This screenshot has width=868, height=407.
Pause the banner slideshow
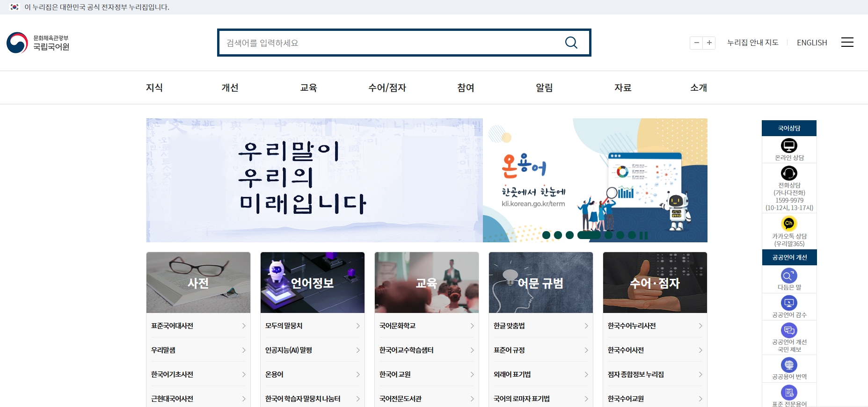(x=644, y=235)
